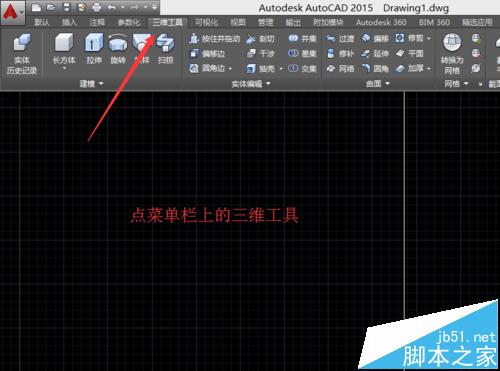Select the 三维工具 ribbon tab
The width and height of the screenshot is (500, 371).
pos(167,23)
